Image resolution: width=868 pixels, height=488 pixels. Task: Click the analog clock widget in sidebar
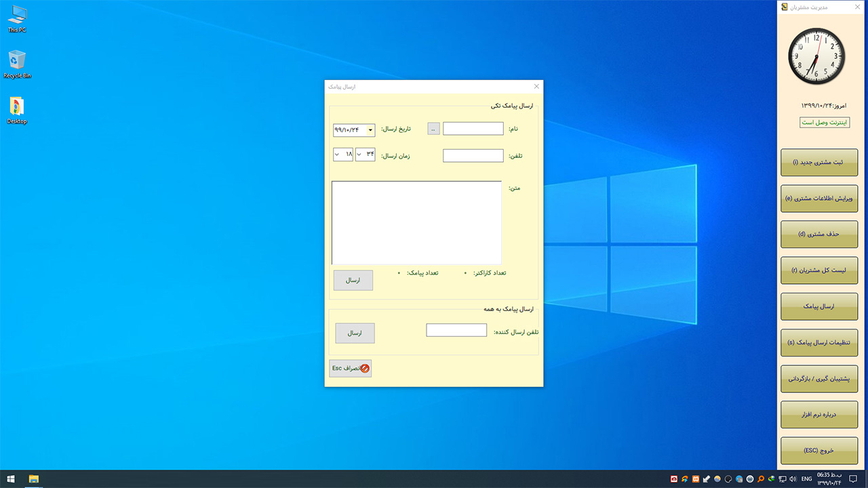point(816,56)
